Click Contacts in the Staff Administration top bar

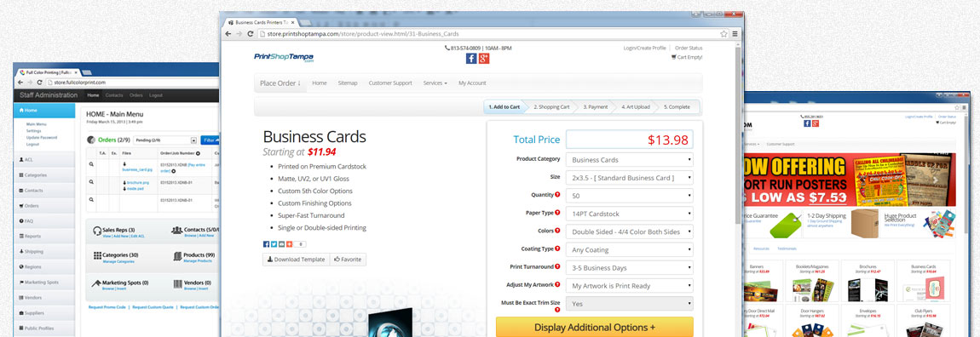tap(113, 95)
